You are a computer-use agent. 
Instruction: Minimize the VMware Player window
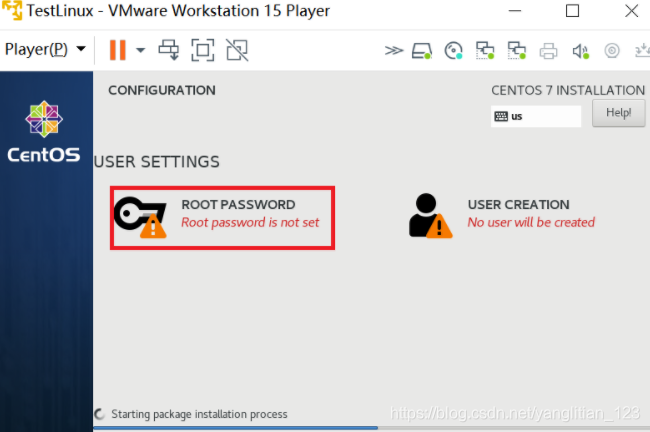point(515,11)
